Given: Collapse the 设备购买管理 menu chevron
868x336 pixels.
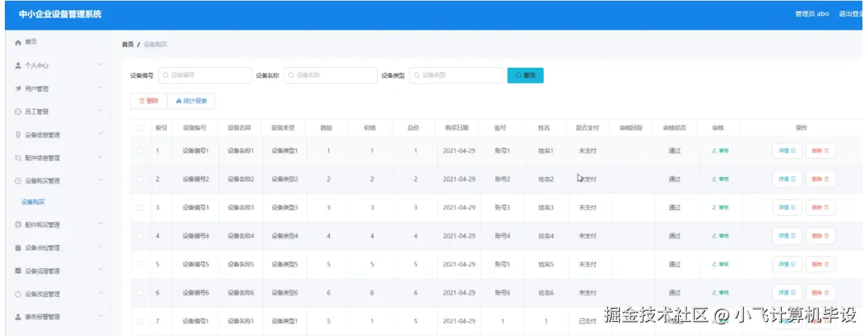Looking at the screenshot, I should point(101,181).
